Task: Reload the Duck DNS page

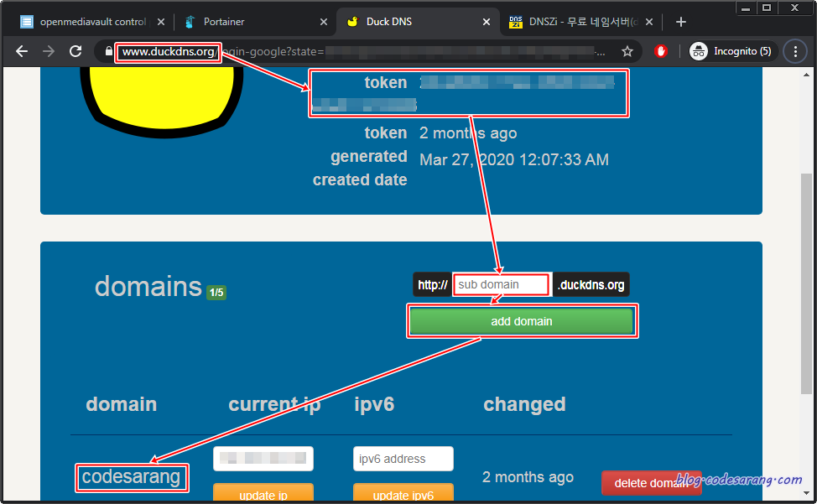Action: [x=75, y=51]
